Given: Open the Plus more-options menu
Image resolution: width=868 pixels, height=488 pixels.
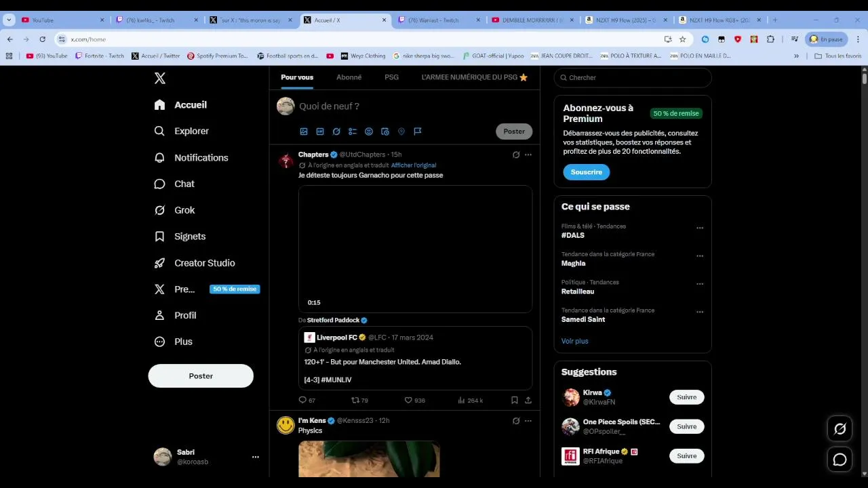Looking at the screenshot, I should coord(174,342).
